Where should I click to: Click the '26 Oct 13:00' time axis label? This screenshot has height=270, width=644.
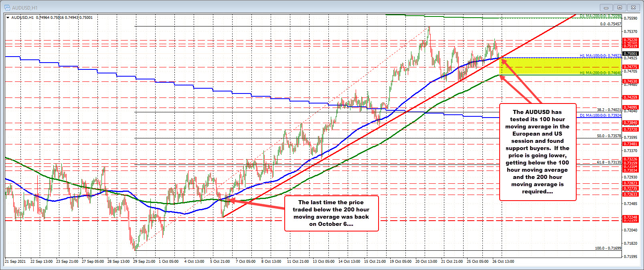click(x=503, y=262)
